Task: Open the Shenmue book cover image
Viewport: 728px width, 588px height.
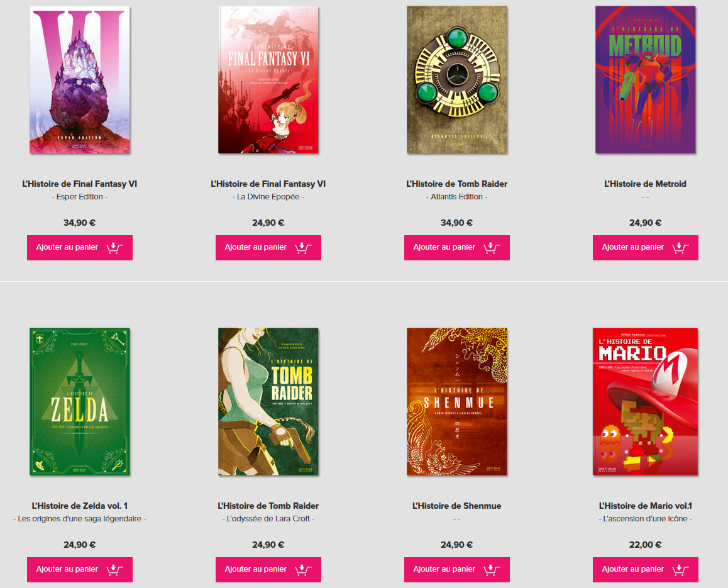Action: (x=457, y=402)
